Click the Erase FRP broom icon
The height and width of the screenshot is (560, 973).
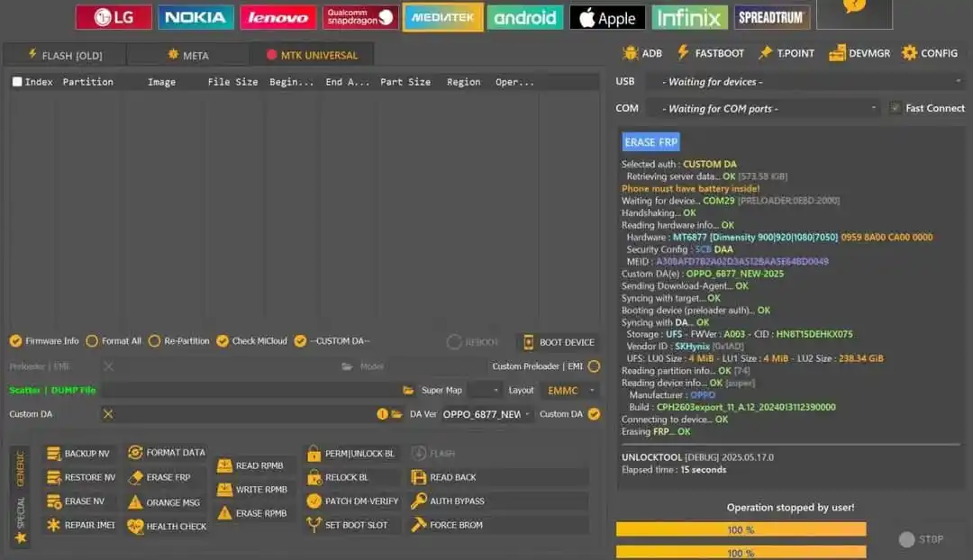point(135,477)
